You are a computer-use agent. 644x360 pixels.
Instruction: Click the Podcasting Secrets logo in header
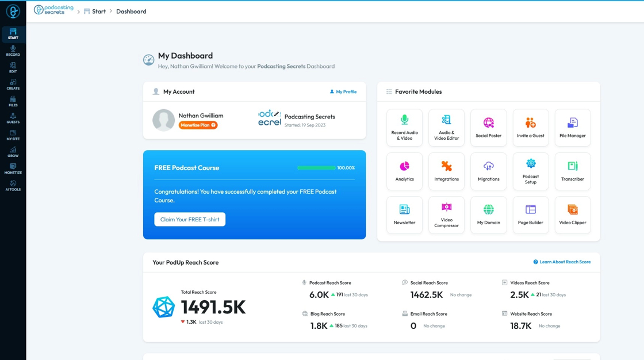tap(54, 10)
